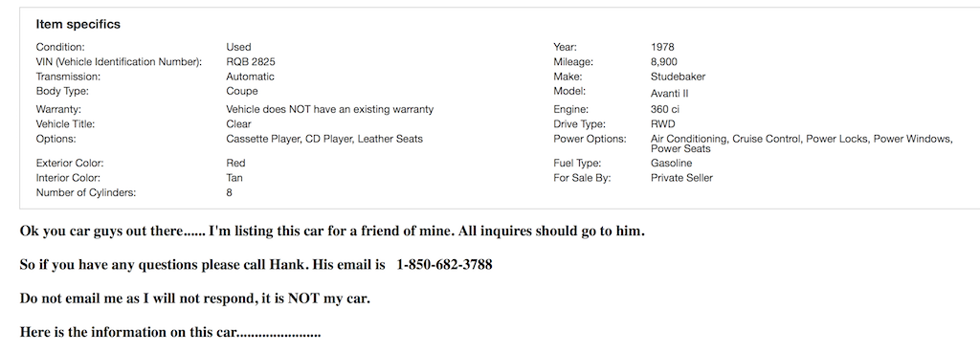Click the Fuel Type value Gasoline

coord(671,163)
